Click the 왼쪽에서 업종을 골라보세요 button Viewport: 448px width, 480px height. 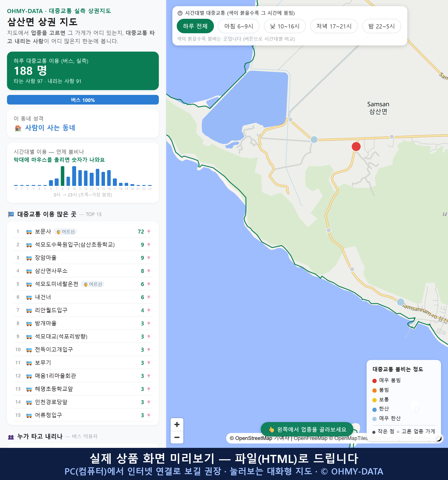pos(307,429)
